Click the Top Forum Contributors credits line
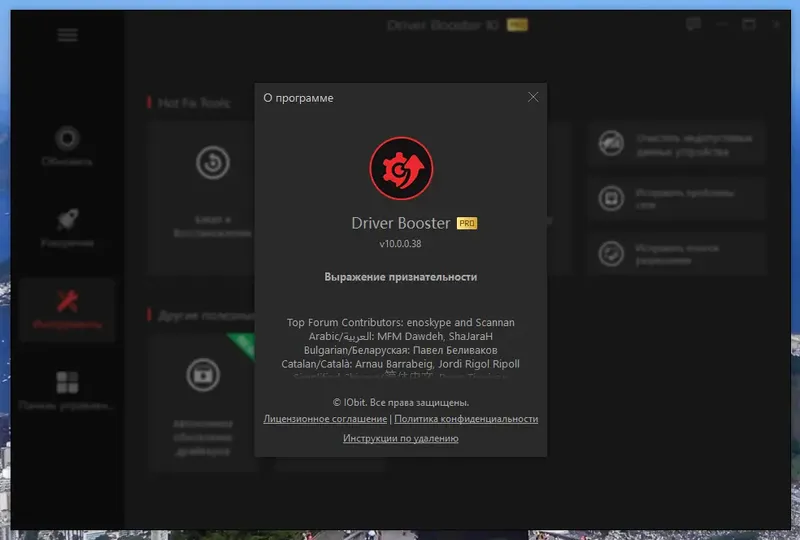The width and height of the screenshot is (800, 540). [x=401, y=322]
